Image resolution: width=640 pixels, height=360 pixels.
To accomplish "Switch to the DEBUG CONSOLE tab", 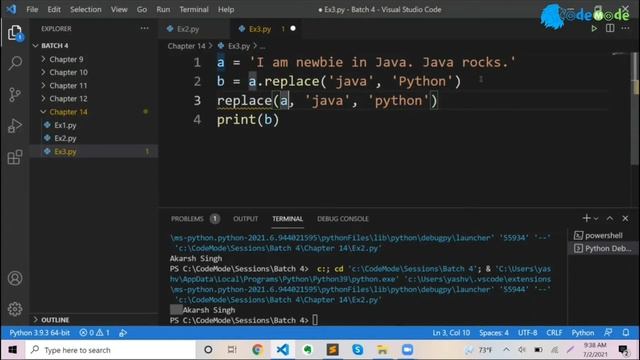I will point(342,219).
